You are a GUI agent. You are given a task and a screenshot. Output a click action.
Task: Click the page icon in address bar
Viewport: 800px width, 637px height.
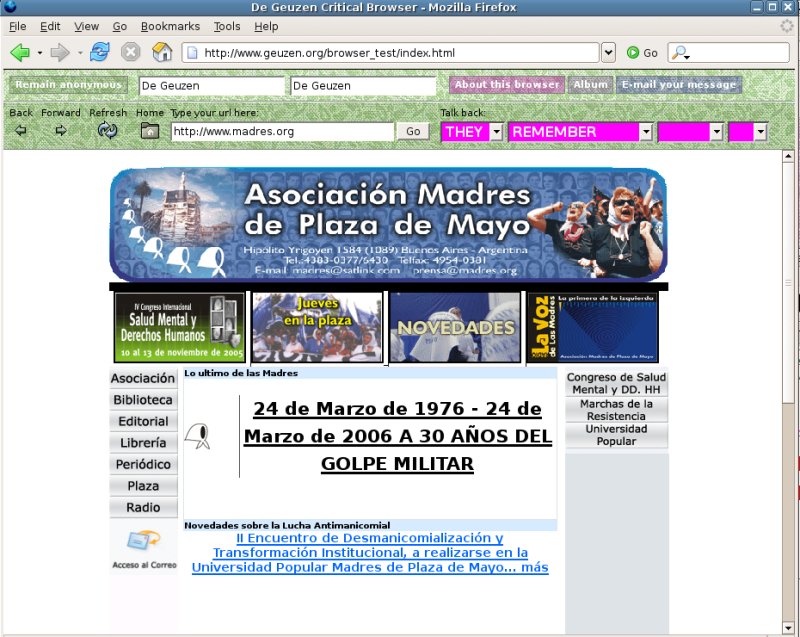point(192,53)
